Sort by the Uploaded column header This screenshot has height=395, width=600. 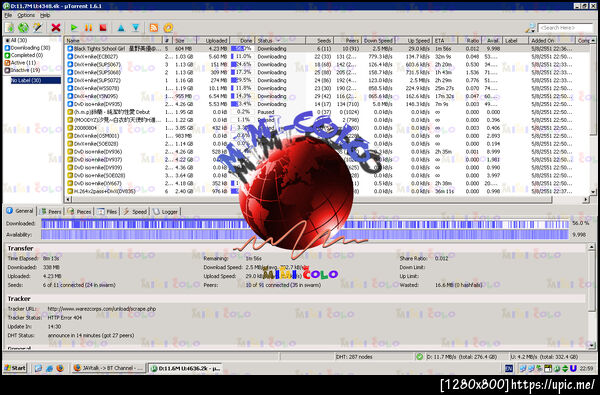pos(213,40)
